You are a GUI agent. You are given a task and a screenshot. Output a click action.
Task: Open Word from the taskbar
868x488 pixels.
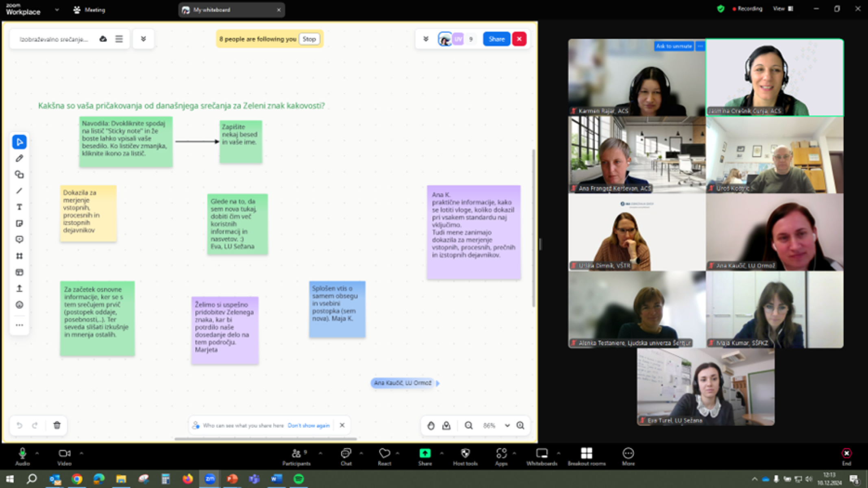click(x=276, y=479)
